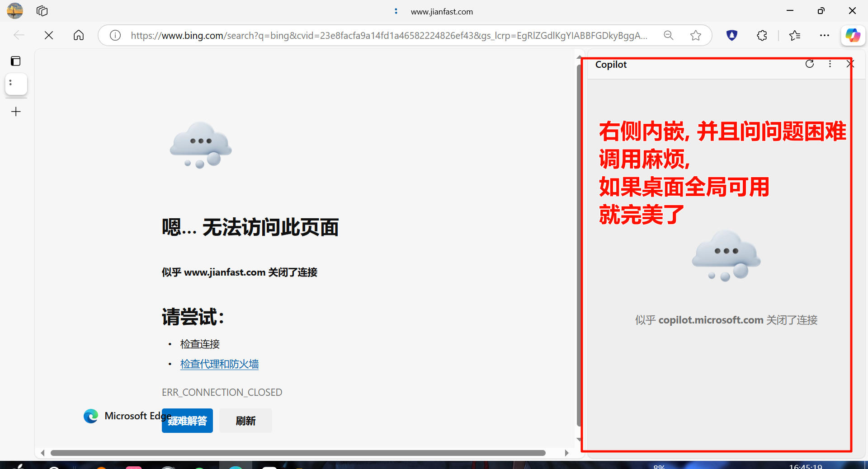
Task: Click the www.jianfast.com window title
Action: click(x=442, y=11)
